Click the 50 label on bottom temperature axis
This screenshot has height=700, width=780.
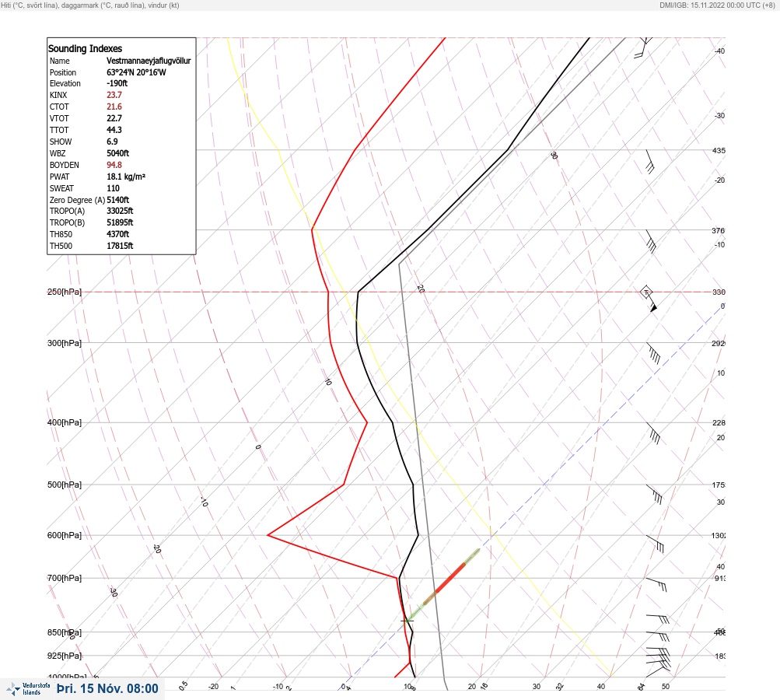point(666,687)
